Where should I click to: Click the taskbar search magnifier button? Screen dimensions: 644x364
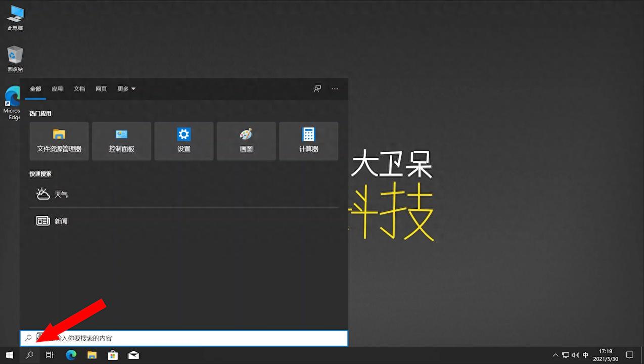pos(29,355)
